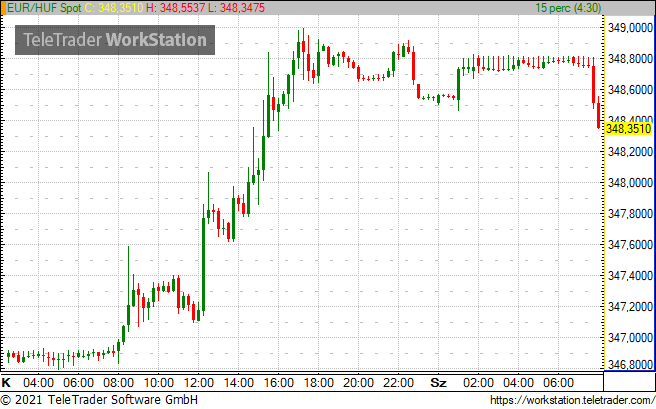Click the 347,2000 price axis label
This screenshot has width=656, height=409.
pos(630,307)
